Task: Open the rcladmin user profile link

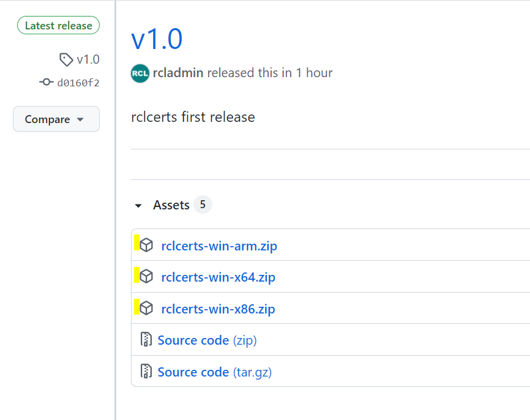Action: click(178, 73)
